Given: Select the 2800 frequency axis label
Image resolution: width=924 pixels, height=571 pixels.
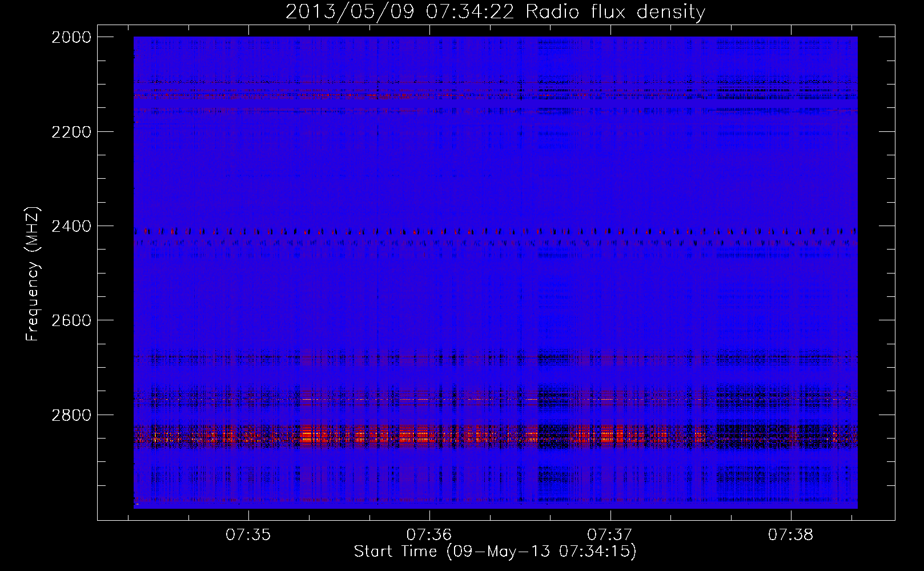Looking at the screenshot, I should click(x=71, y=415).
